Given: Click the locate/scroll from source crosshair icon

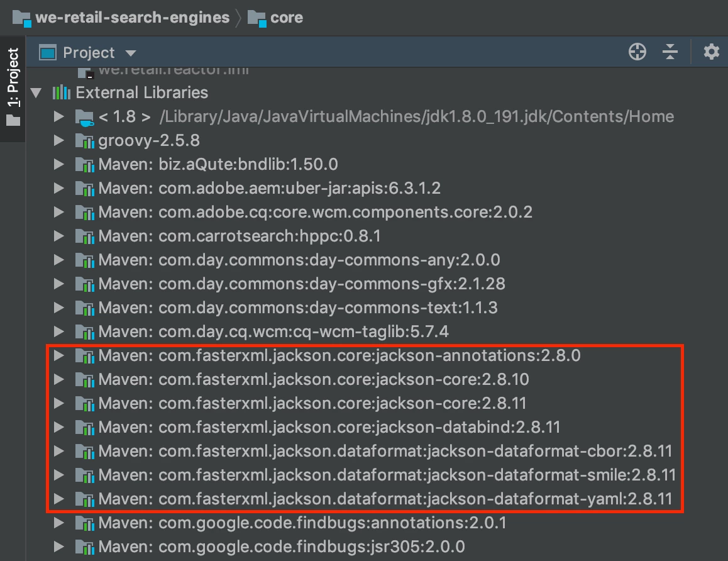Looking at the screenshot, I should 637,52.
